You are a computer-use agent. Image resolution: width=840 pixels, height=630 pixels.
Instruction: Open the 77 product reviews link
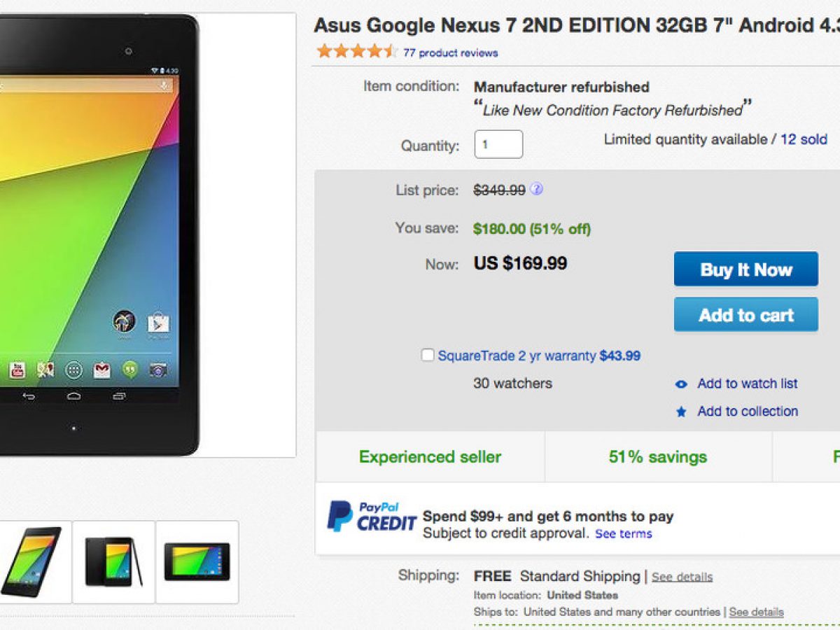[450, 52]
